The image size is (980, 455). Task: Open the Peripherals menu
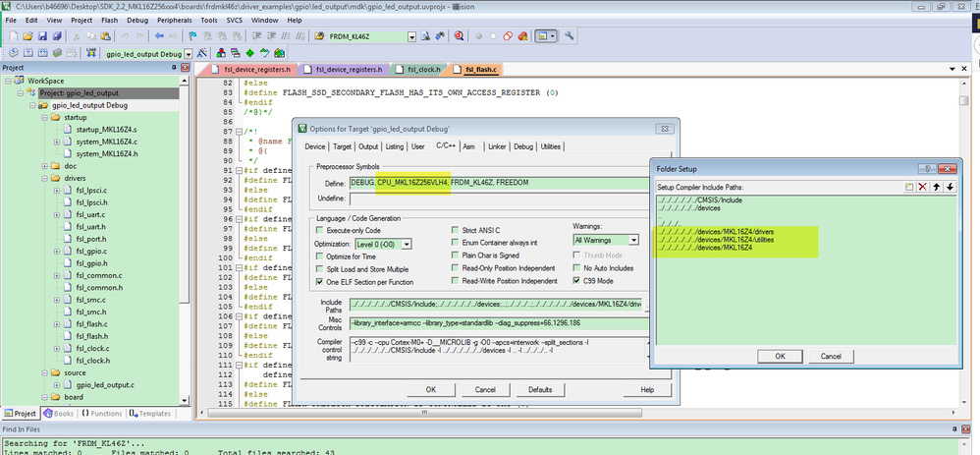[175, 20]
